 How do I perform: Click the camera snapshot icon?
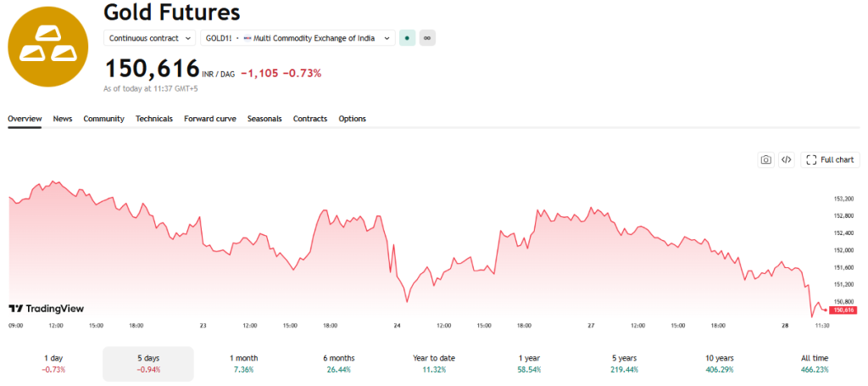pos(765,160)
